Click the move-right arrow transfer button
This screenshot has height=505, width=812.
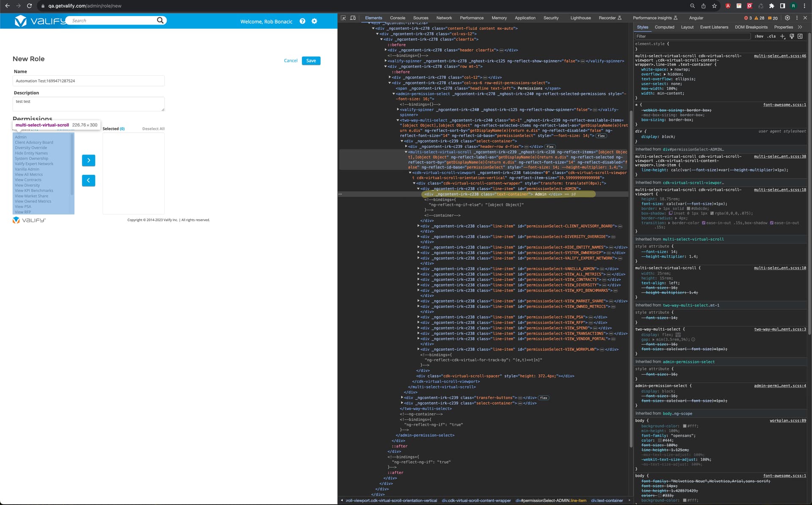(88, 160)
